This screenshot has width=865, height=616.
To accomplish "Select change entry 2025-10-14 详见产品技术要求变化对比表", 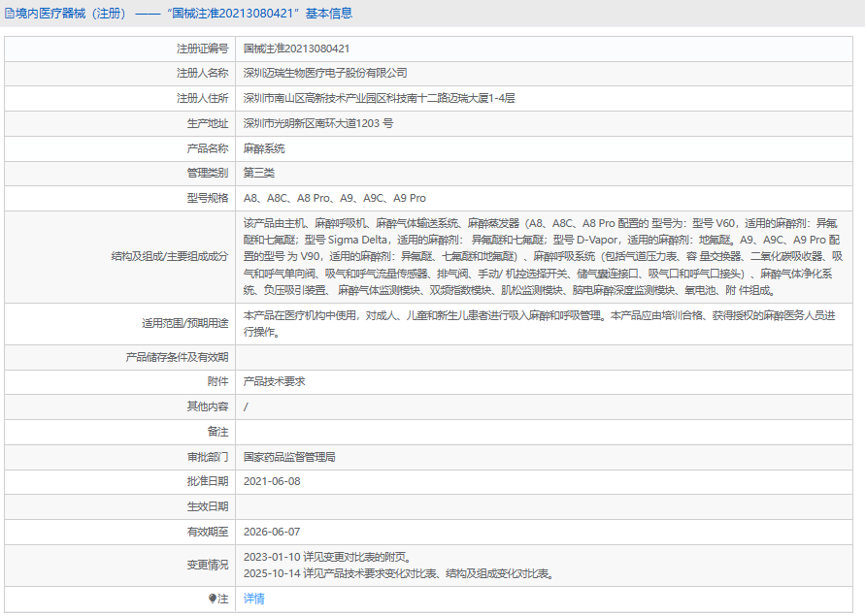I will pyautogui.click(x=401, y=573).
